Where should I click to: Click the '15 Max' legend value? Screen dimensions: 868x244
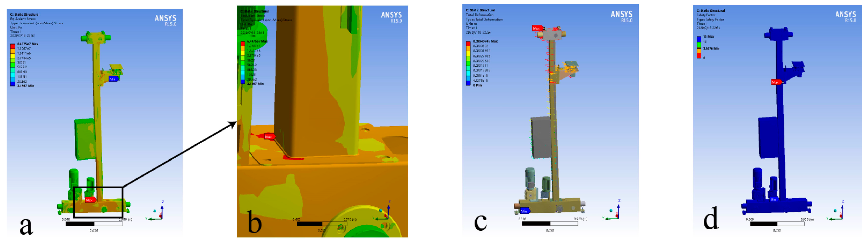[709, 36]
